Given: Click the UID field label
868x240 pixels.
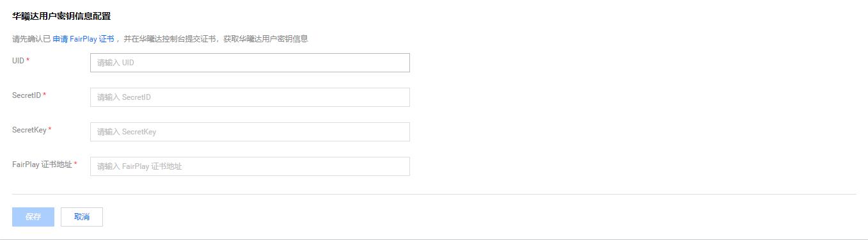Looking at the screenshot, I should [x=18, y=61].
